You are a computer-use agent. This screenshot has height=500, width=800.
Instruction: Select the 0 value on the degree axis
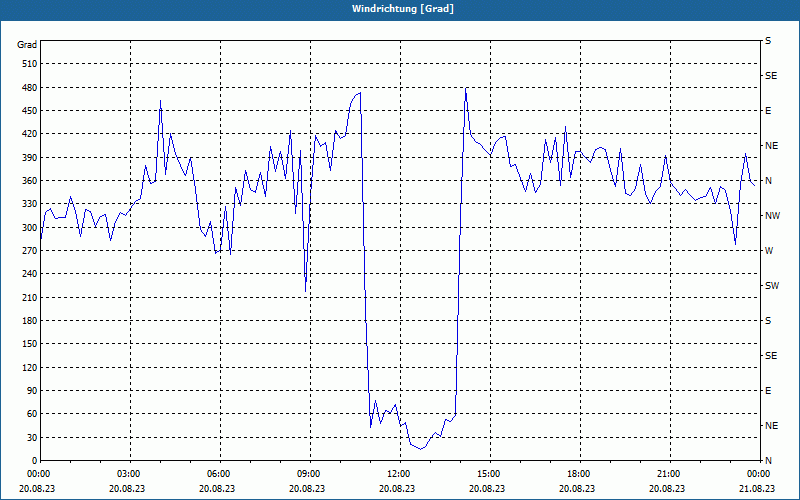pos(35,460)
